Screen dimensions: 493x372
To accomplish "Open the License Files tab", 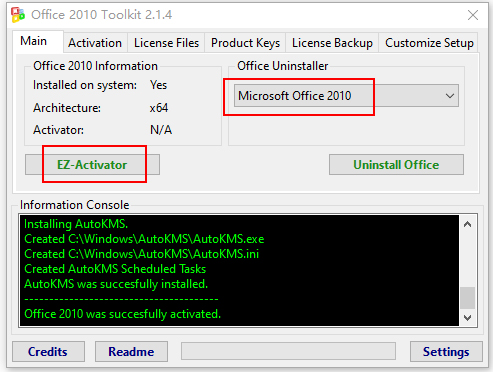I will [x=166, y=43].
